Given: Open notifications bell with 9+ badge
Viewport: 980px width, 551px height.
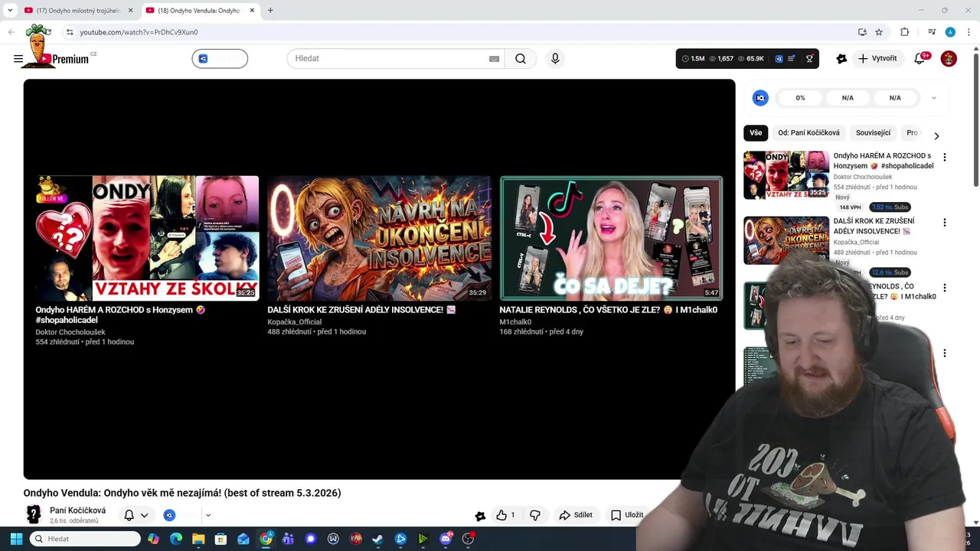Looking at the screenshot, I should [920, 59].
